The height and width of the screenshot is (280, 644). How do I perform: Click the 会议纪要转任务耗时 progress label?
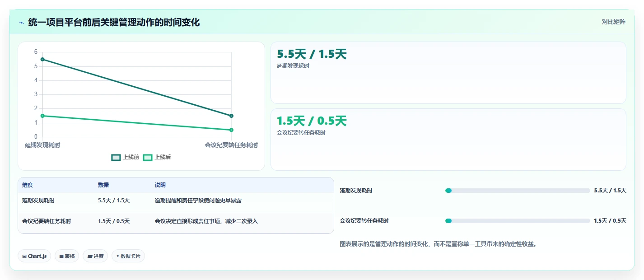(364, 221)
